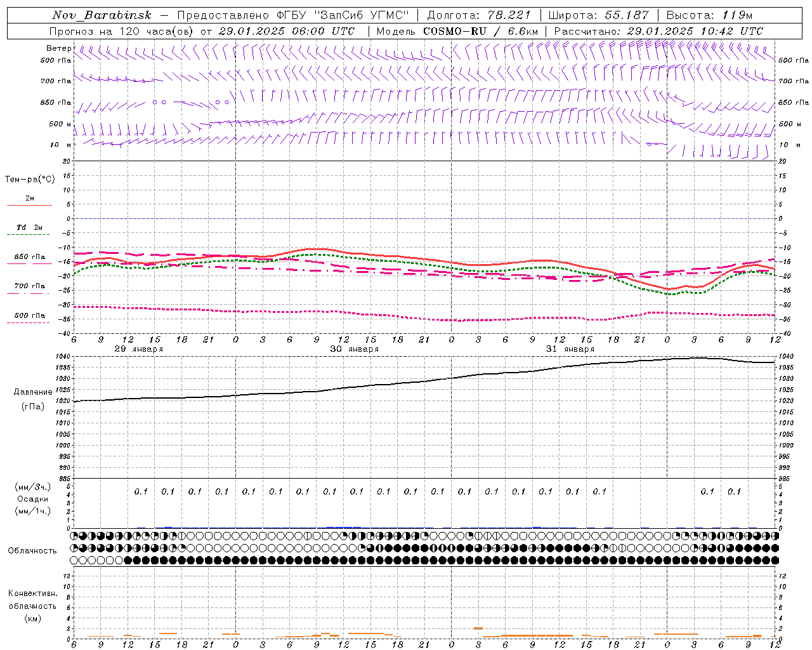Click the Модель COSMO-RU / 6.6км label
The width and height of the screenshot is (812, 650).
[457, 31]
